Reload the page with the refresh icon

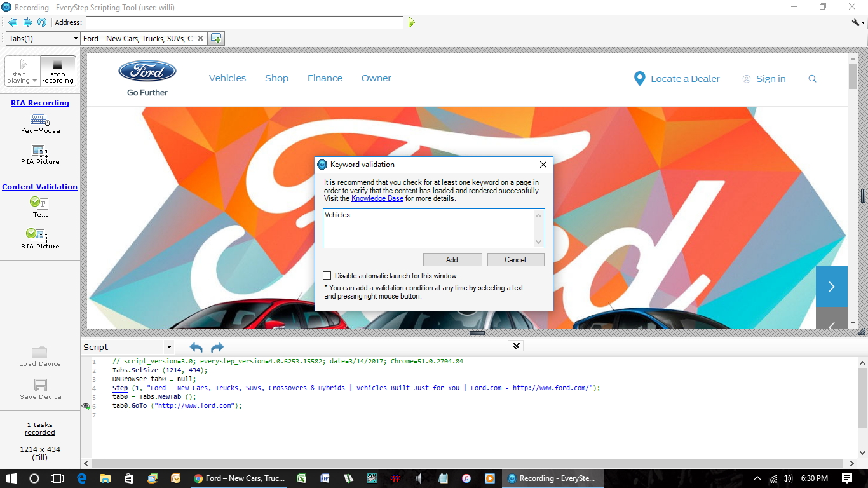pos(42,22)
